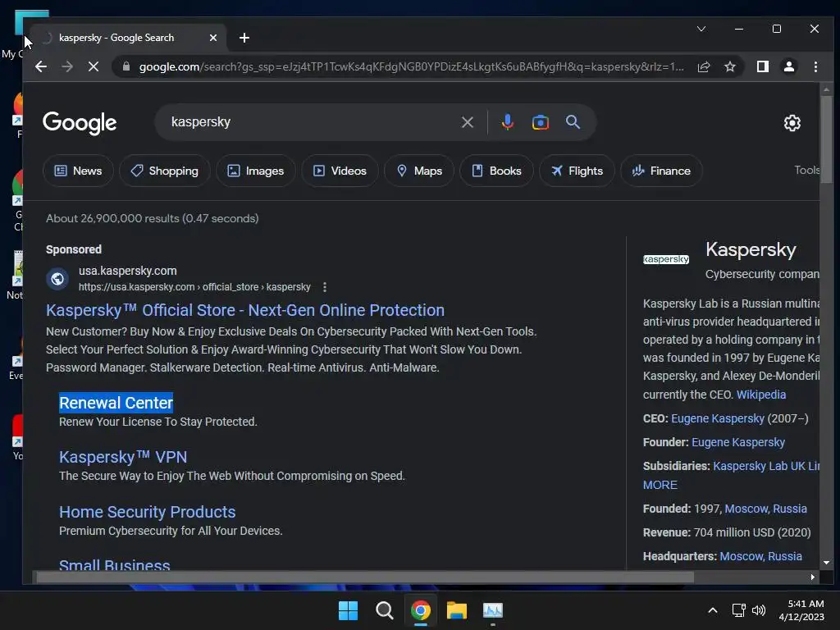Click the horizontal scrollbar thumb

pos(364,577)
